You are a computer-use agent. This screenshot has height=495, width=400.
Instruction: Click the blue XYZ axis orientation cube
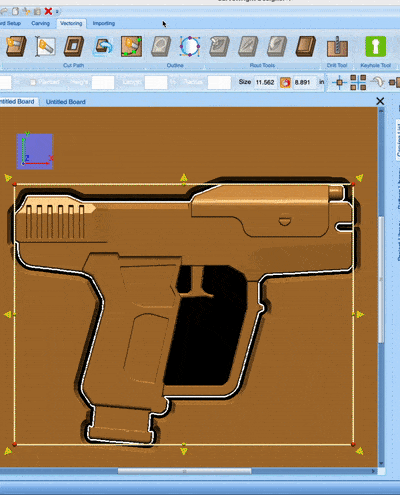[x=35, y=151]
